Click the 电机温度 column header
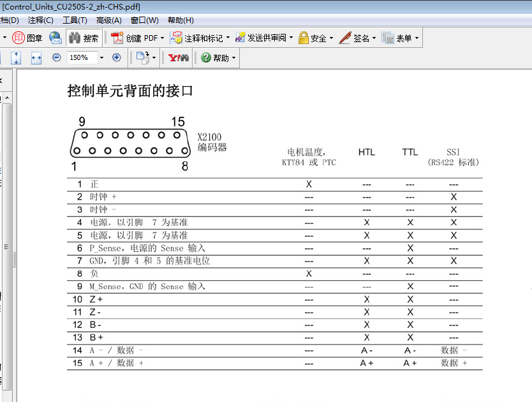This screenshot has height=402, width=532. [309, 157]
